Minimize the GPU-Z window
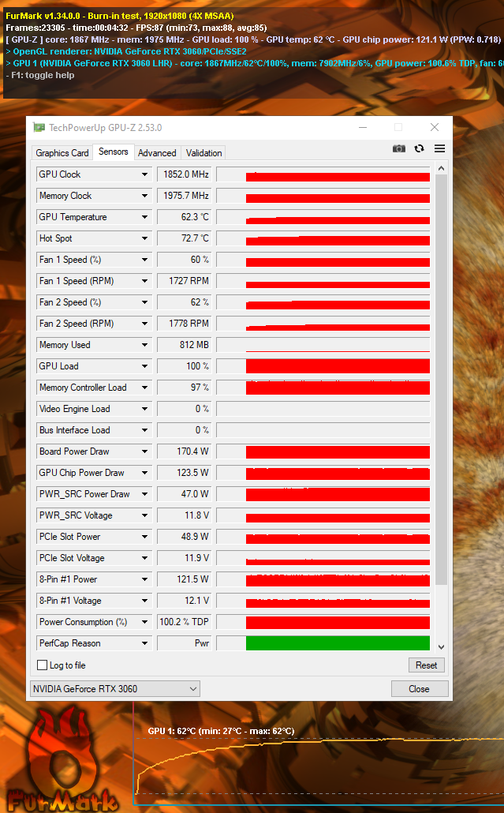The width and height of the screenshot is (504, 813). click(363, 127)
